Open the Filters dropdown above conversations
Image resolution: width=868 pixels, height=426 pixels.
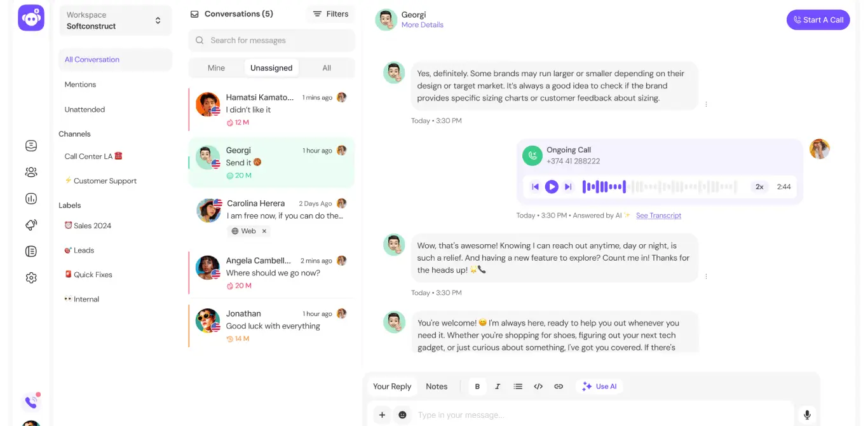coord(329,13)
